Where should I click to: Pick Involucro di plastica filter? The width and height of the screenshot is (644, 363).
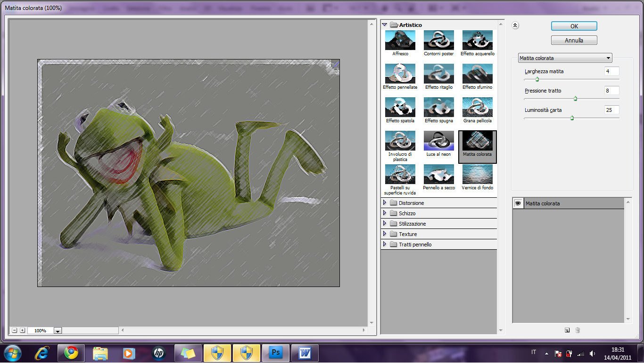pos(400,141)
